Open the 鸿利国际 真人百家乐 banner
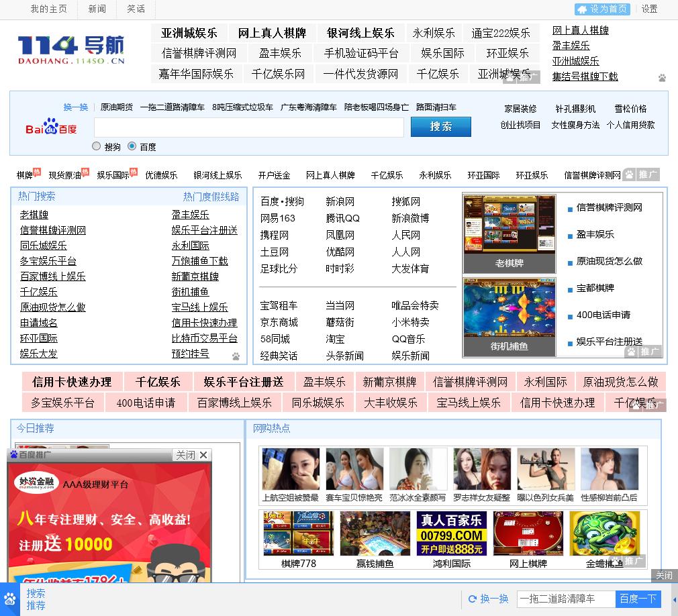 tap(452, 533)
